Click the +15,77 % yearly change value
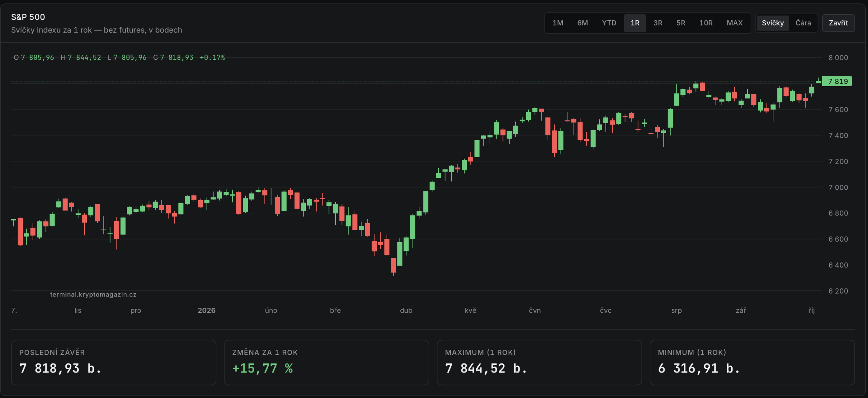The height and width of the screenshot is (398, 868). [262, 368]
